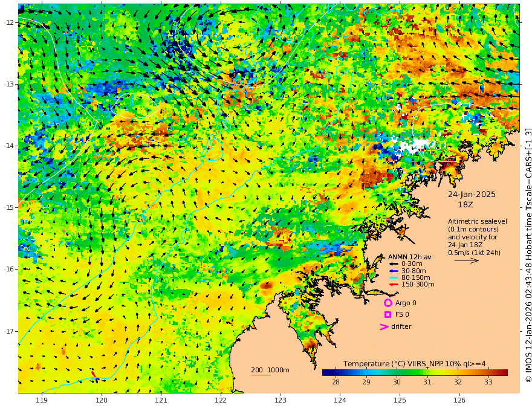The height and width of the screenshot is (411, 532).
Task: Click the latitude axis label -14
Action: pyautogui.click(x=9, y=146)
